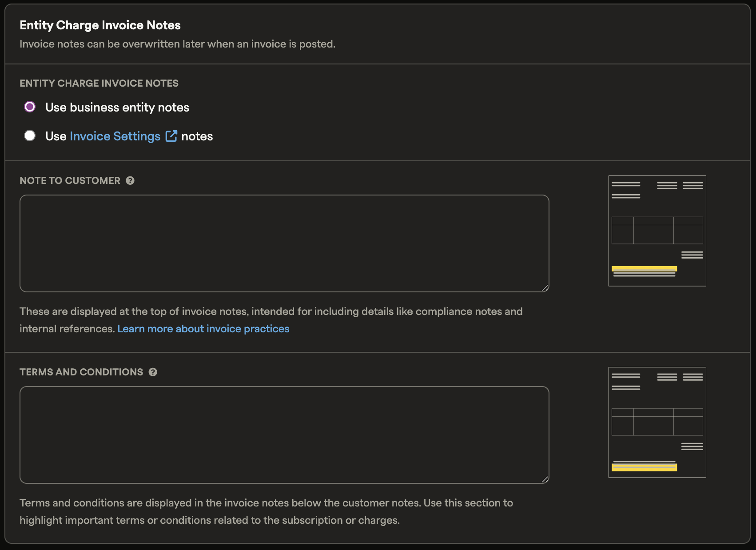
Task: Click the Terms and Conditions invoice preview thumbnail
Action: (657, 422)
